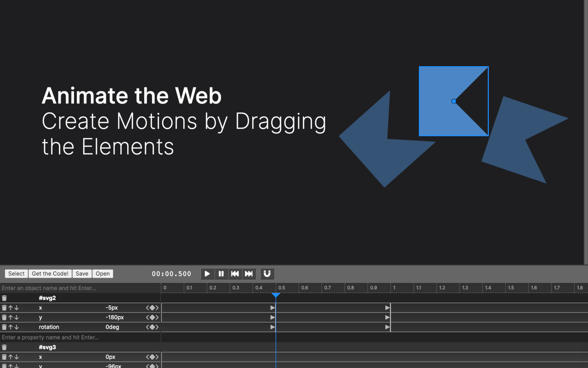Jump to previous keyframe on rotation

coord(148,327)
